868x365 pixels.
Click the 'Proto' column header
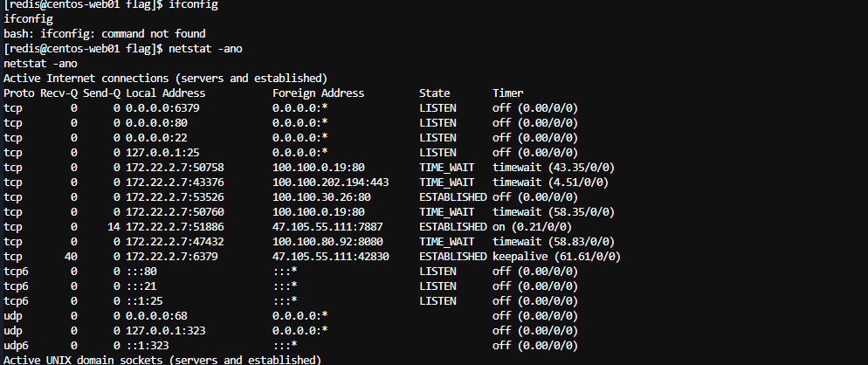tap(19, 93)
